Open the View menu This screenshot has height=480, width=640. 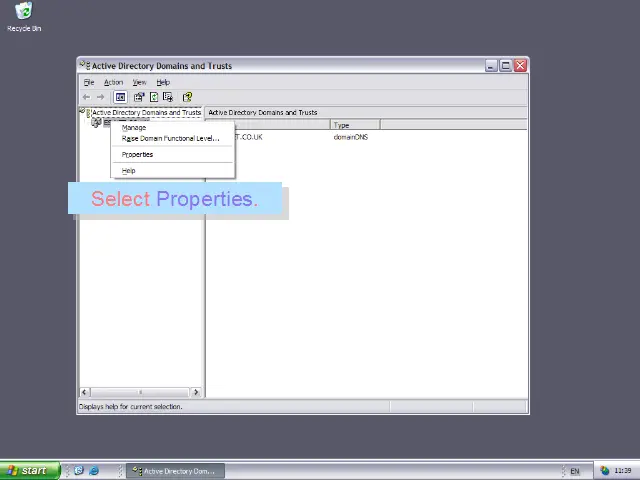(139, 82)
